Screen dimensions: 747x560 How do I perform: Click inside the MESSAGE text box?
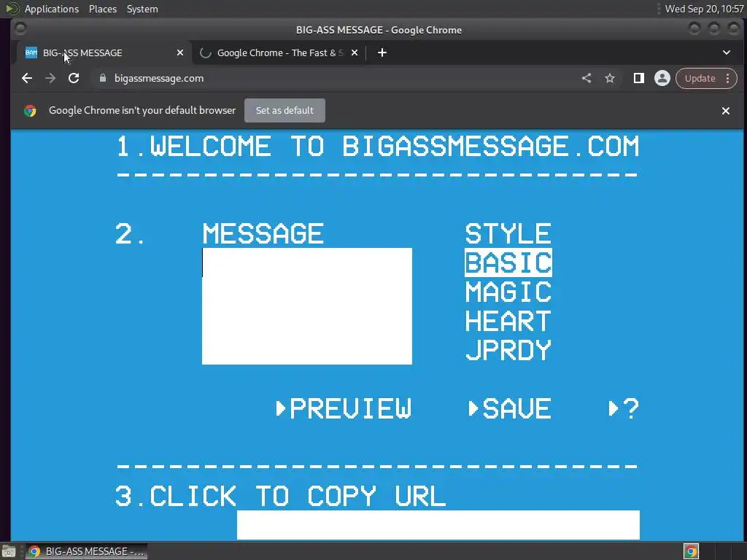pyautogui.click(x=307, y=306)
